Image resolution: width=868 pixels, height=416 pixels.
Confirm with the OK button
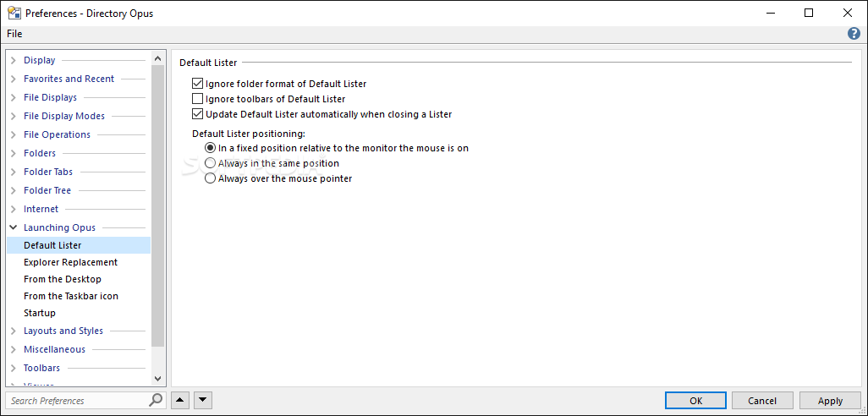(696, 401)
